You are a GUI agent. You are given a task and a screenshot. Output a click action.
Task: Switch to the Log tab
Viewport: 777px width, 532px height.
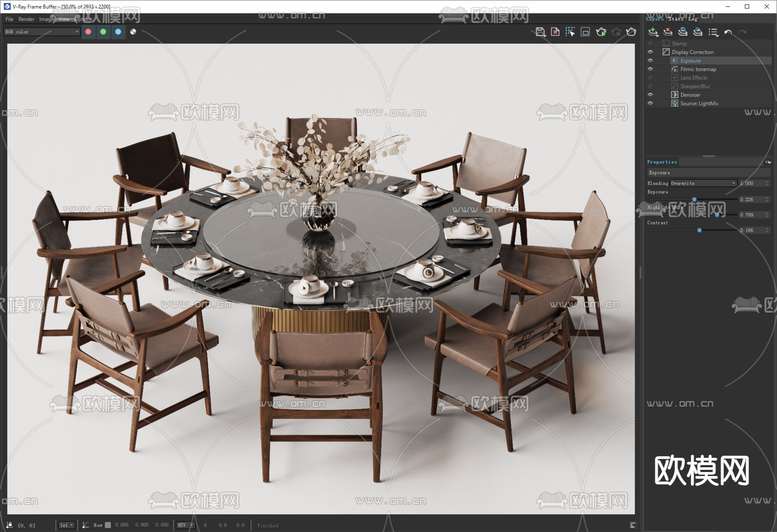[693, 19]
